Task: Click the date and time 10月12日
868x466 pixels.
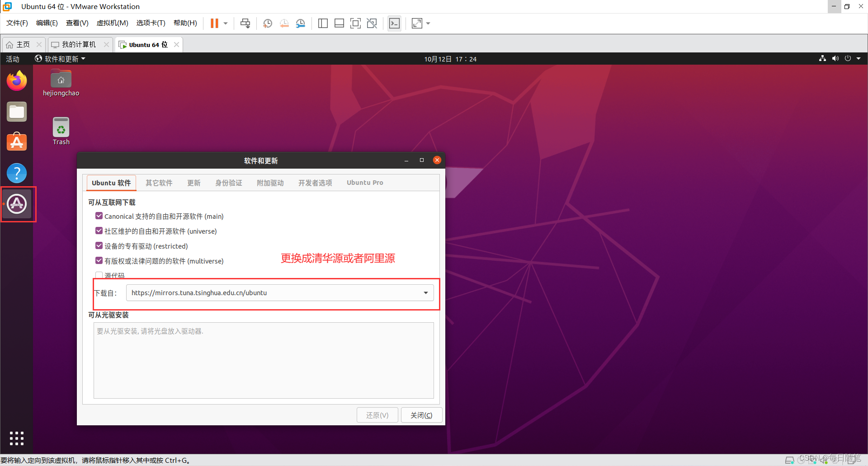Action: coord(450,59)
